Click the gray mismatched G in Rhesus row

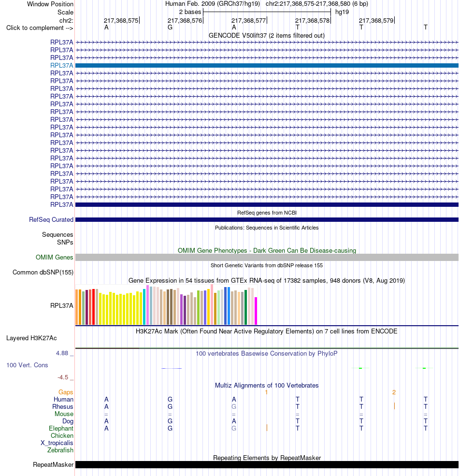pyautogui.click(x=234, y=406)
